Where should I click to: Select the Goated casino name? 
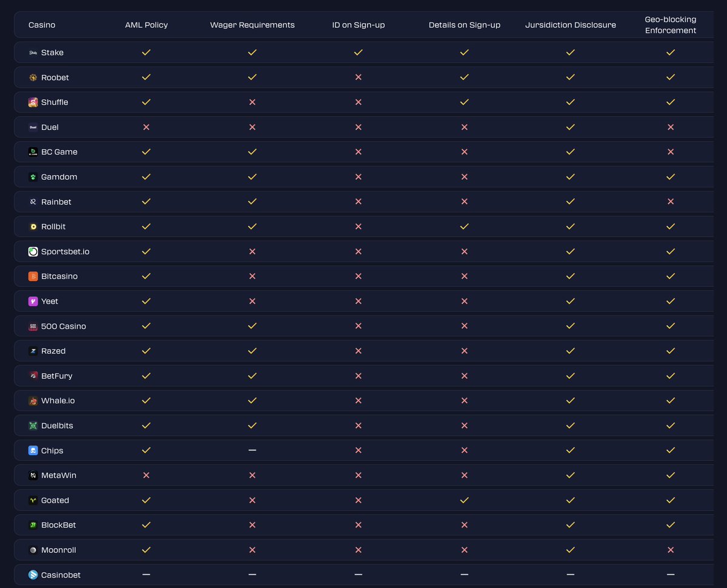tap(55, 500)
